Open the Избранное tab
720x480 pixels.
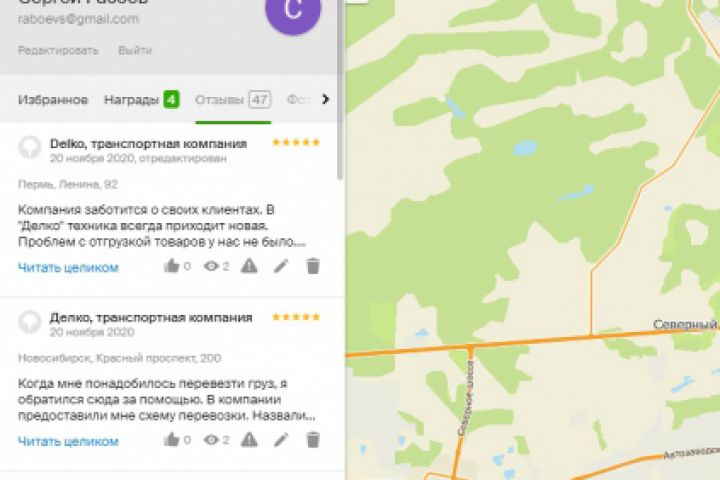tap(53, 100)
